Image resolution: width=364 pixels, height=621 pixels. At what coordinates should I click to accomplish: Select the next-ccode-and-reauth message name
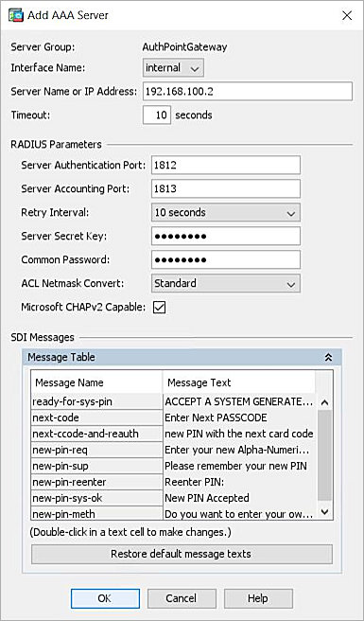coord(96,435)
